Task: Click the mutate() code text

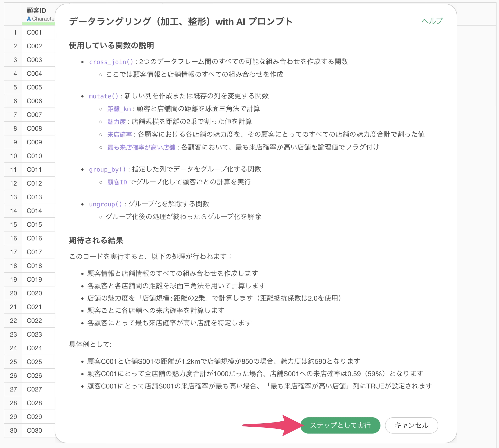Action: [x=103, y=96]
